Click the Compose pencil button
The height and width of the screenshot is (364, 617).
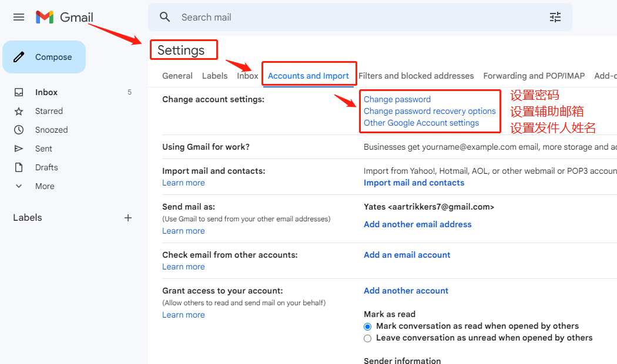click(44, 57)
